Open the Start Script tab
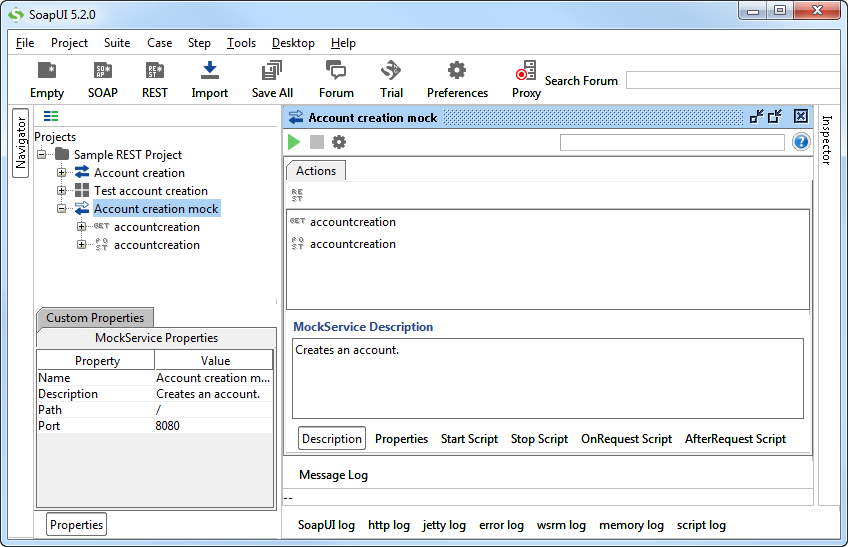The image size is (848, 547). tap(469, 438)
